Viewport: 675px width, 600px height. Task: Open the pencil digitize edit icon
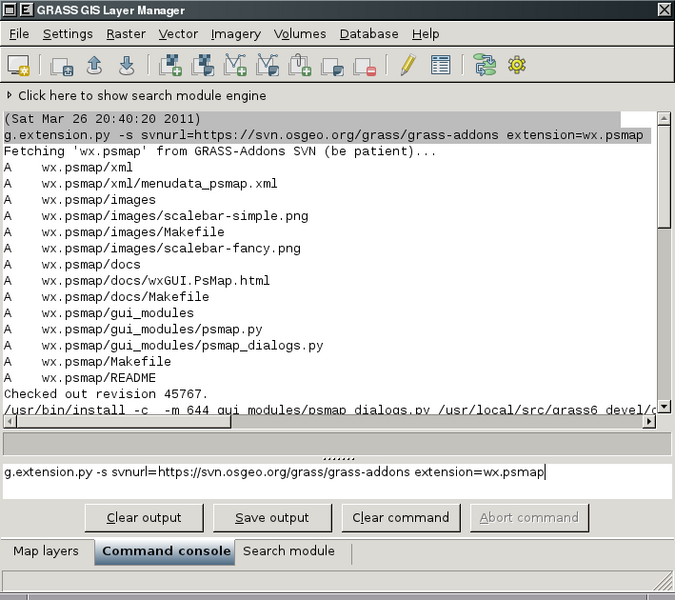coord(408,65)
